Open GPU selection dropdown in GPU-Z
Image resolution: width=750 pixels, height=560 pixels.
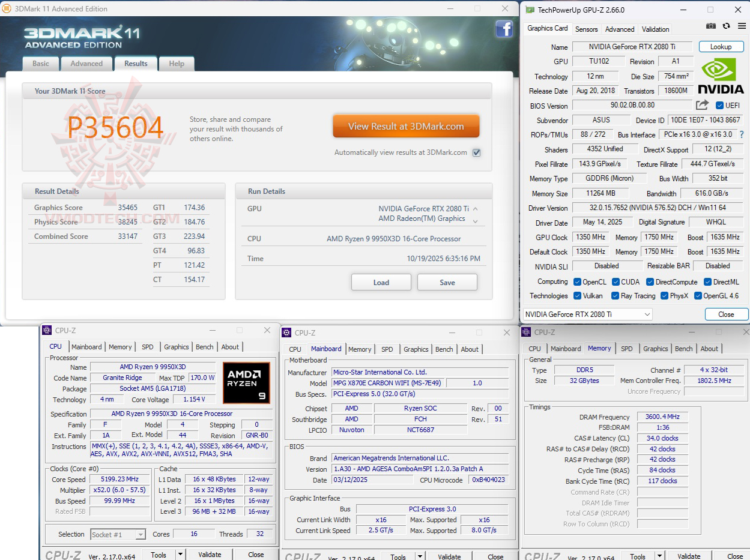tap(587, 314)
